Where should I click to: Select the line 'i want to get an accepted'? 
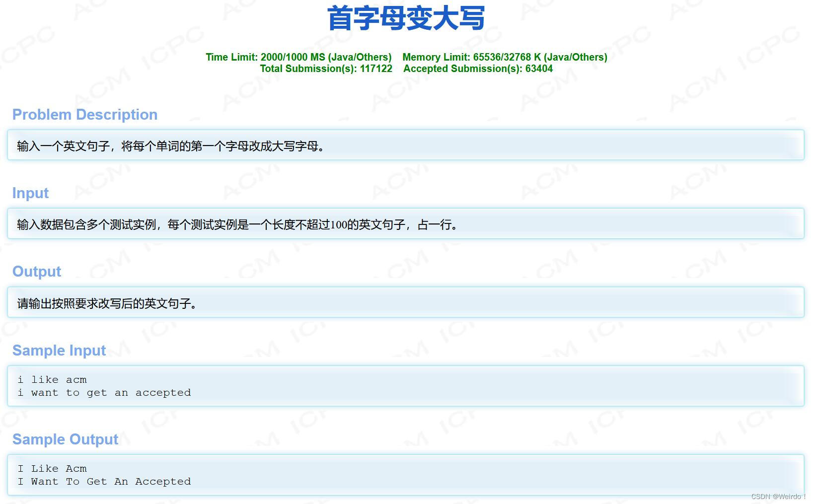(x=104, y=392)
